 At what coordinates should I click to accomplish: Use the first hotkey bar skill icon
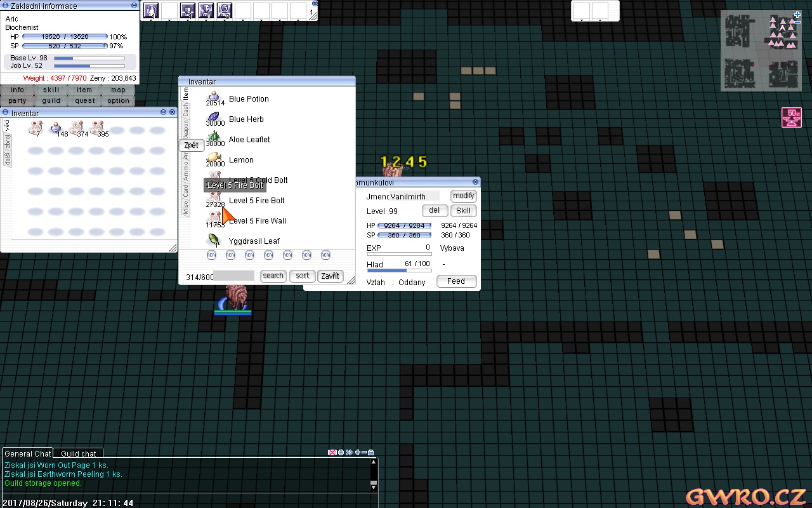pos(151,10)
